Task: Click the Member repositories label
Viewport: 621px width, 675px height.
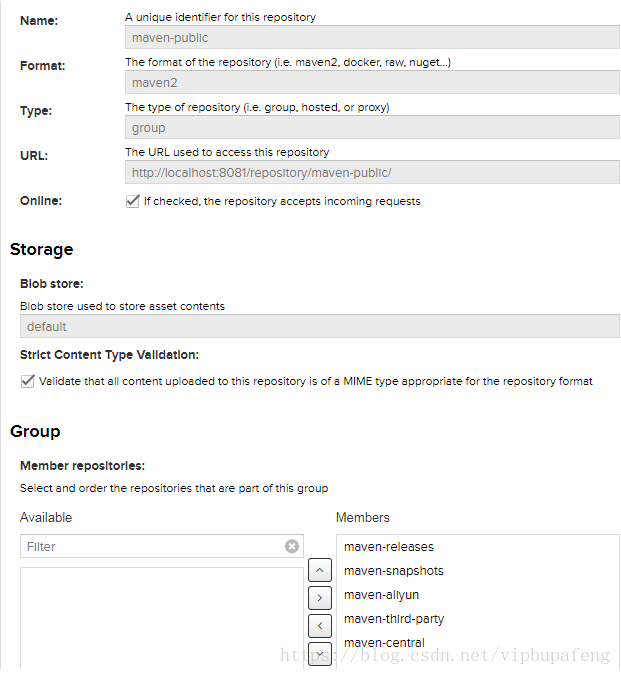Action: [83, 466]
